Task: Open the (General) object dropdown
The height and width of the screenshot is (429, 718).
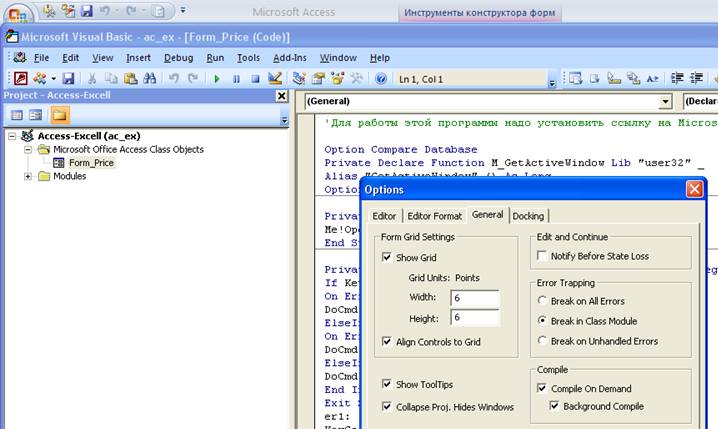Action: coord(665,102)
